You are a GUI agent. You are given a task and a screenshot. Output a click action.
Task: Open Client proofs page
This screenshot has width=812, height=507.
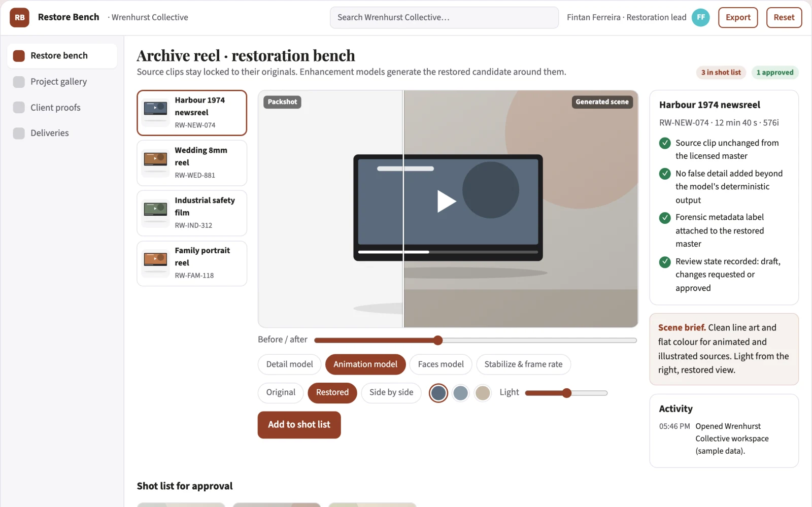(x=62, y=108)
